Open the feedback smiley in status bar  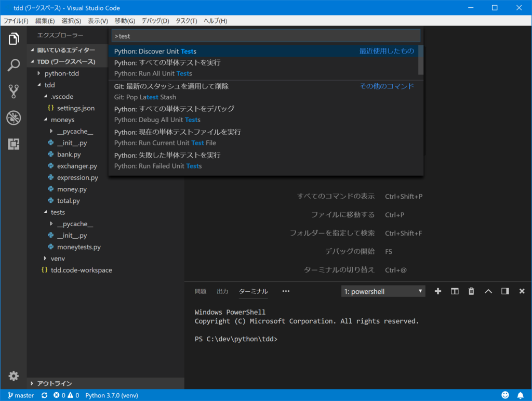505,395
